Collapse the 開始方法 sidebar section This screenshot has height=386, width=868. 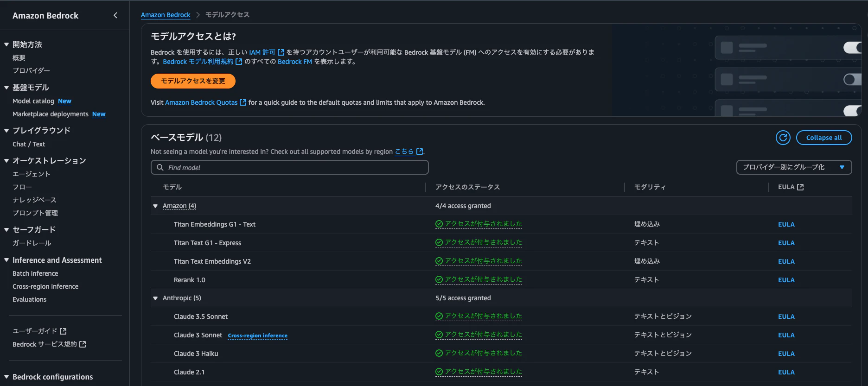pyautogui.click(x=6, y=44)
